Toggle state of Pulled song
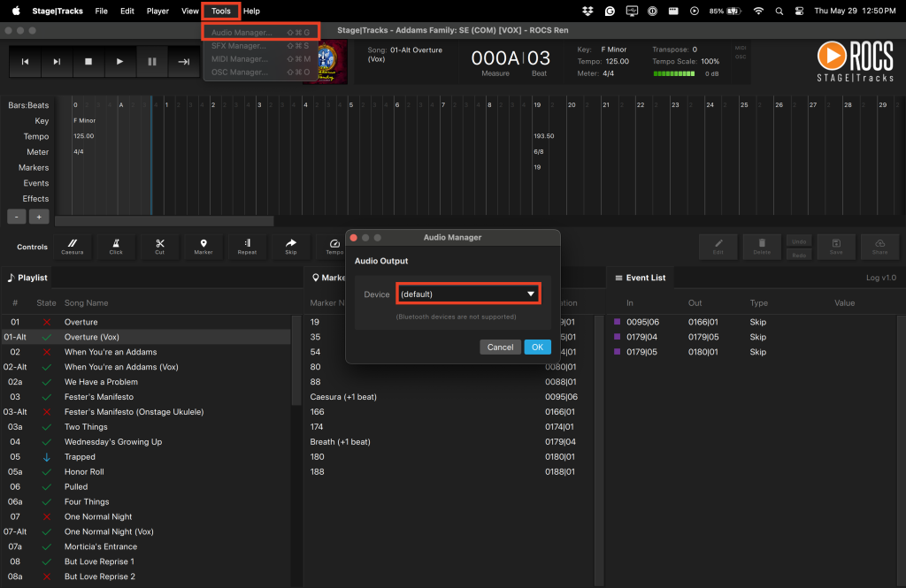 (47, 487)
